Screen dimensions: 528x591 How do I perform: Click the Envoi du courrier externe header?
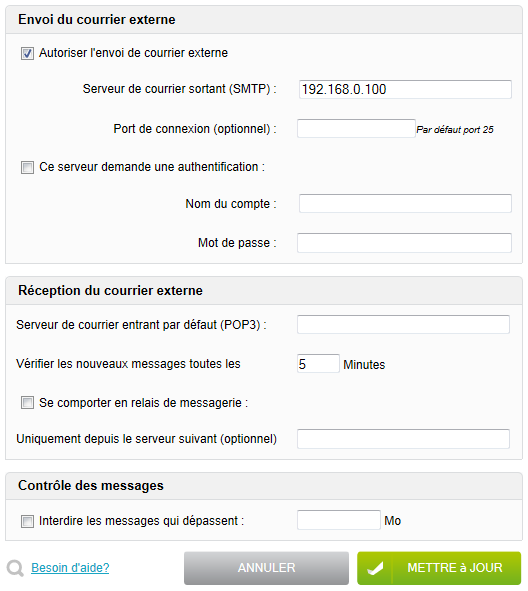pyautogui.click(x=97, y=20)
